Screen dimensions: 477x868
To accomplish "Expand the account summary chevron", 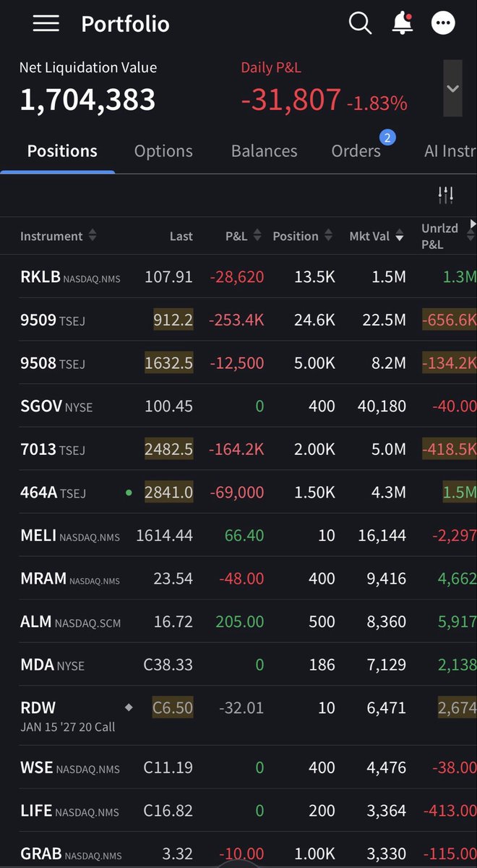I will coord(452,88).
